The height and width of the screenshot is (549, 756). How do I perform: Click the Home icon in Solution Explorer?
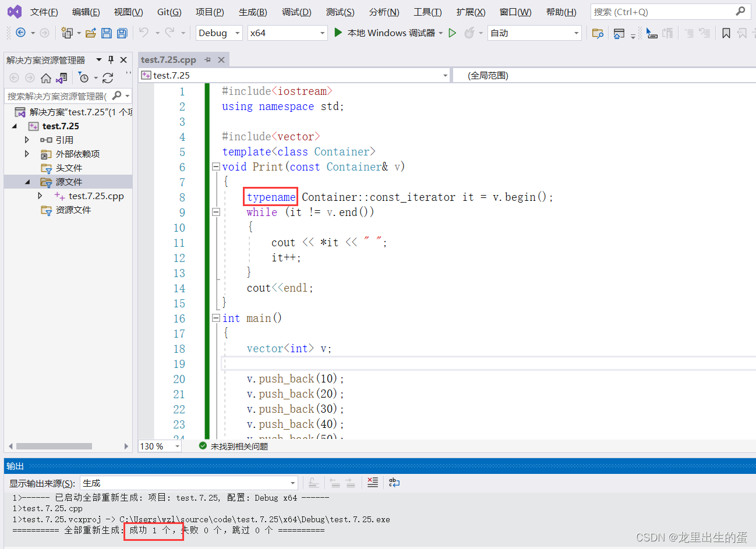tap(45, 77)
